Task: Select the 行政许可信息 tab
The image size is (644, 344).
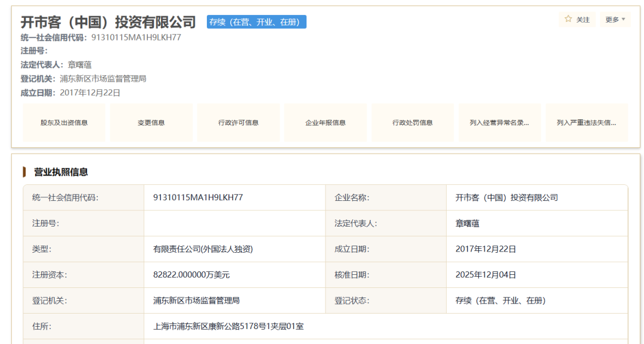Action: tap(238, 123)
